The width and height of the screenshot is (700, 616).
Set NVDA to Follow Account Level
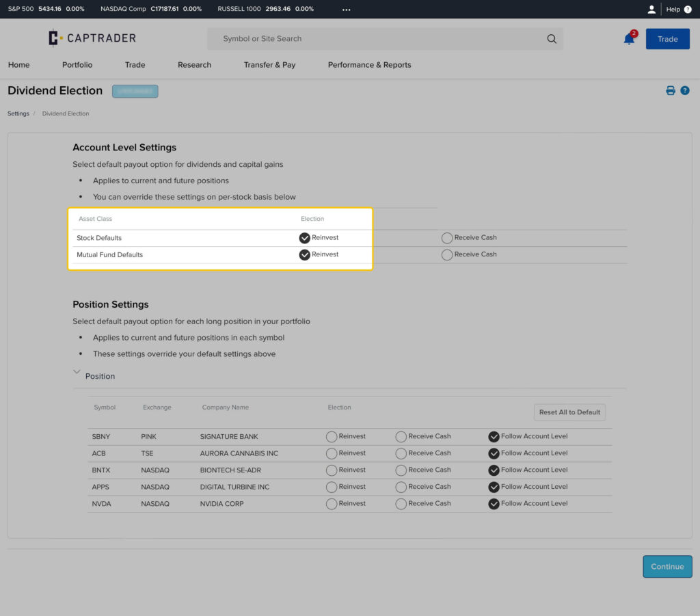494,504
